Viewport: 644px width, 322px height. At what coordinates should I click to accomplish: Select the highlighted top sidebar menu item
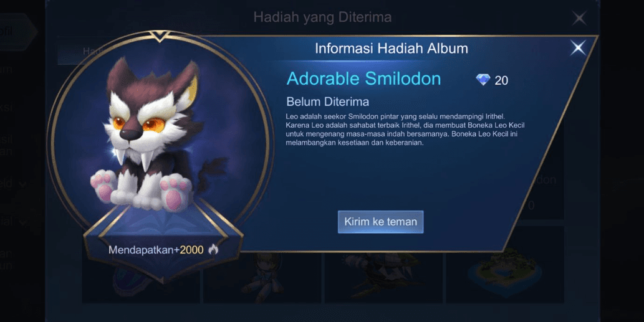point(16,31)
